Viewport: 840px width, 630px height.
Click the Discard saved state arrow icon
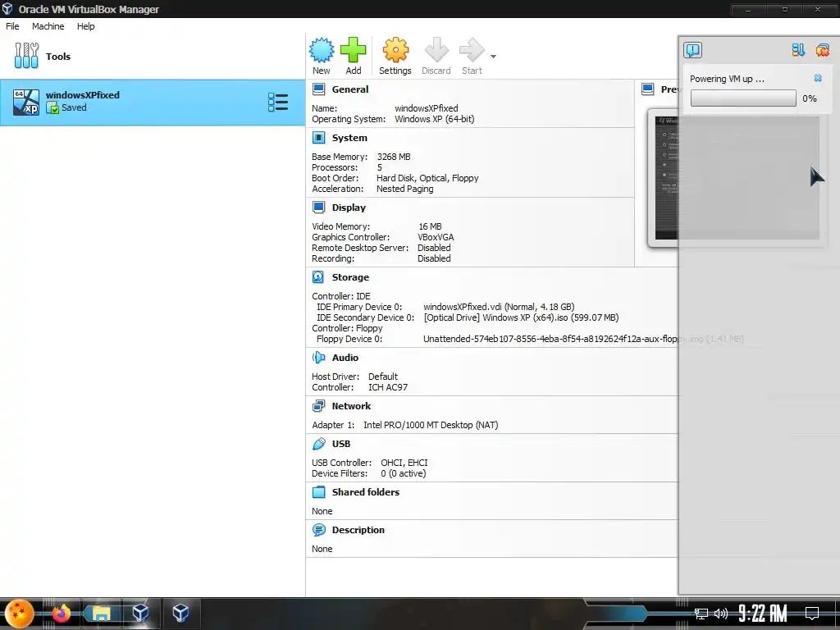pos(436,50)
